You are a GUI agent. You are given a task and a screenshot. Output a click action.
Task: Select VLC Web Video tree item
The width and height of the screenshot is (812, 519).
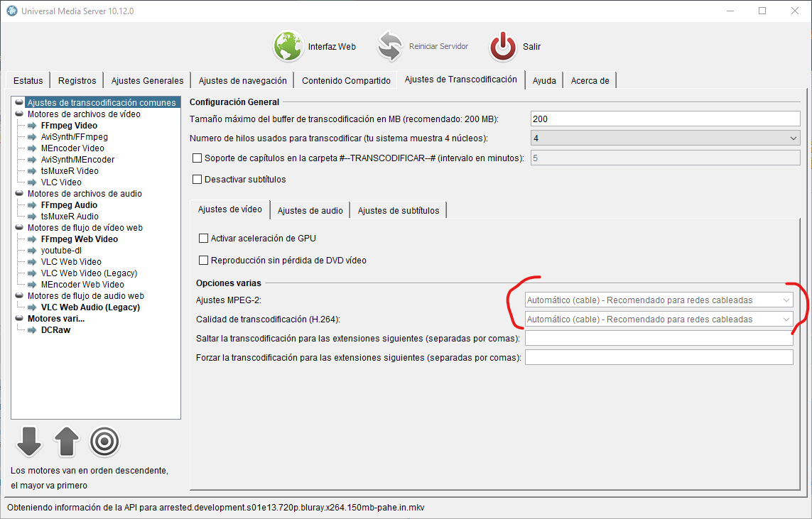71,262
